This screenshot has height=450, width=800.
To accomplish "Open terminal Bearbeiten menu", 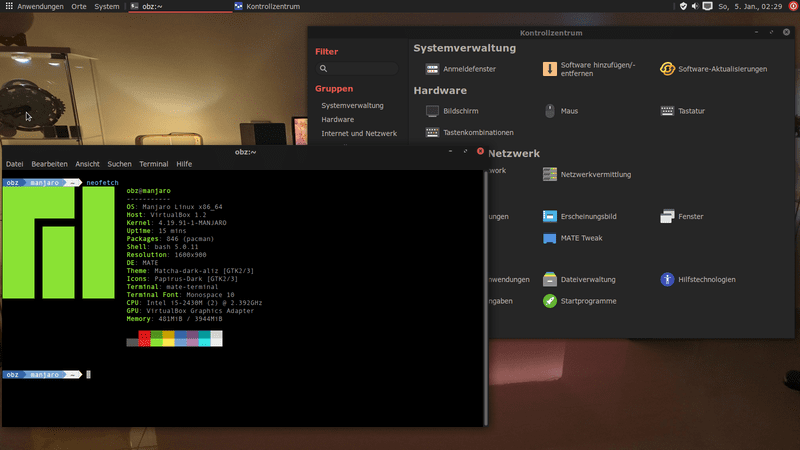I will tap(49, 164).
